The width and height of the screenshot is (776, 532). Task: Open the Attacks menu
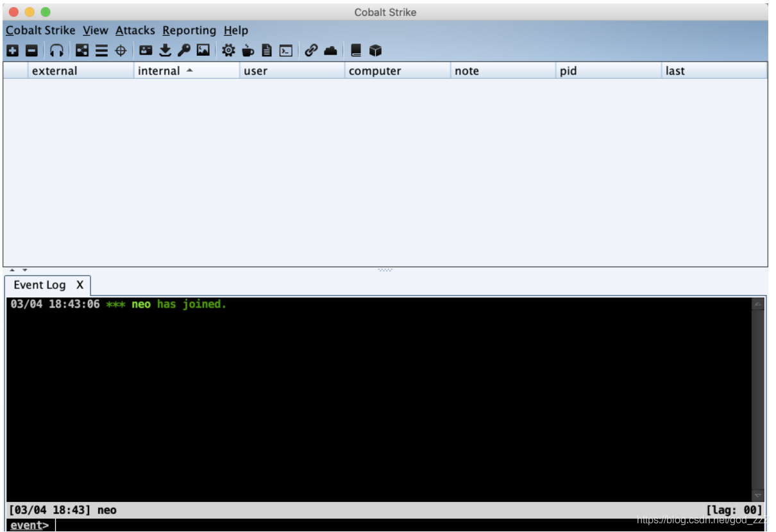[135, 30]
